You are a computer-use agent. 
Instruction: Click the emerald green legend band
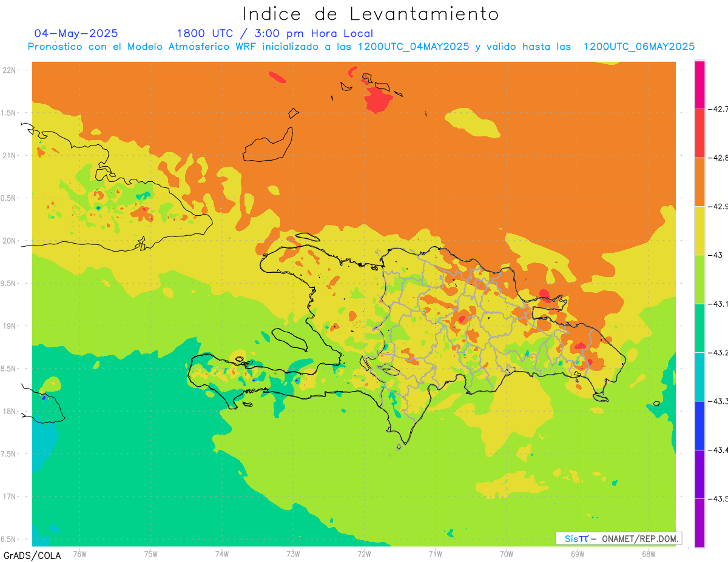click(699, 328)
